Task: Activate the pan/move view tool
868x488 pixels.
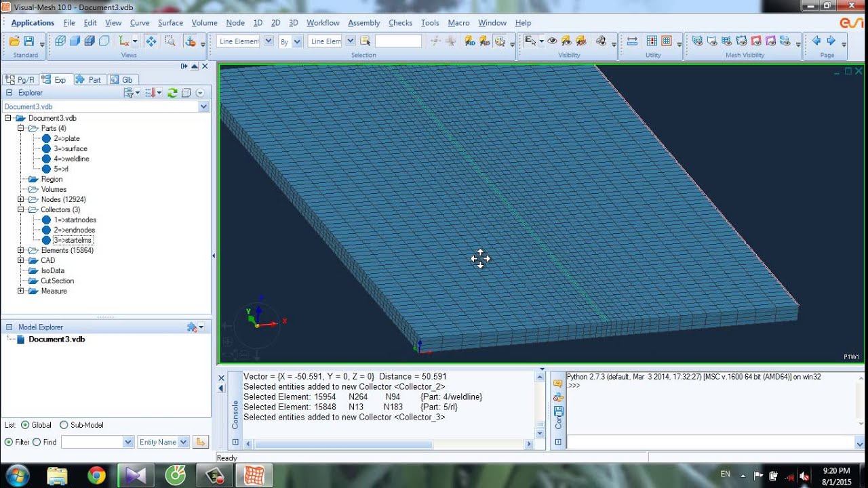Action: click(151, 41)
